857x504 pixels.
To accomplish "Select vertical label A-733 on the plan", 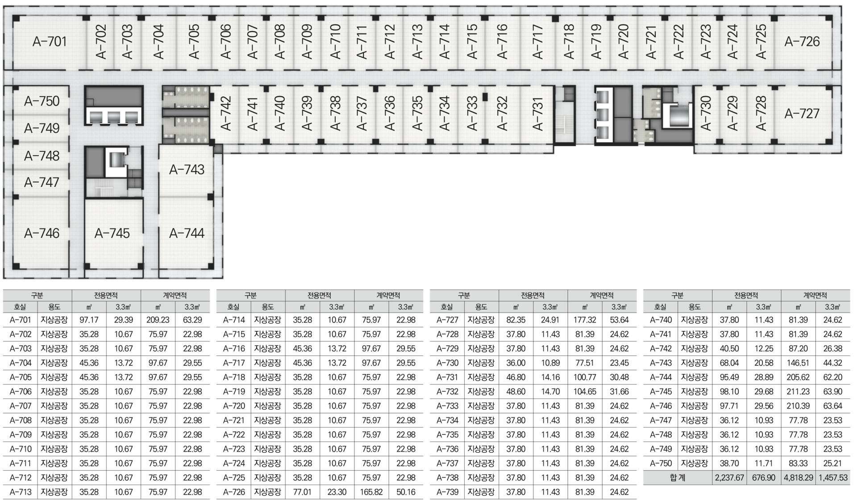I will point(472,113).
